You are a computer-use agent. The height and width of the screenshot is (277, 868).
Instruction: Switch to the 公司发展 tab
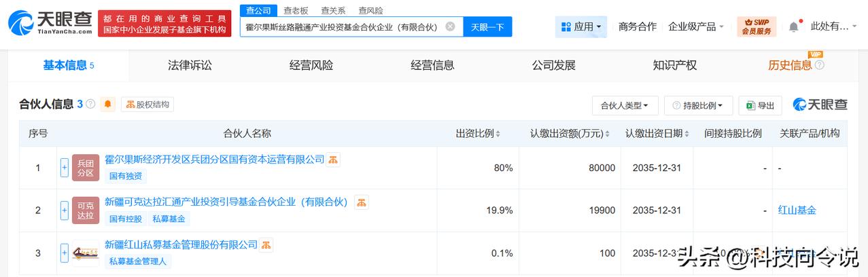[x=553, y=65]
